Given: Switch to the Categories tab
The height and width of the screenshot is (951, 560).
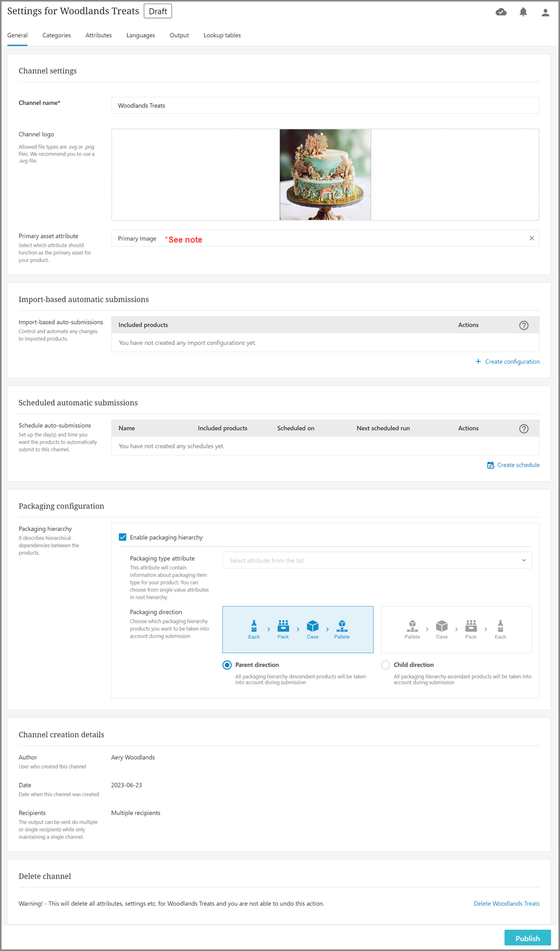Looking at the screenshot, I should coord(57,35).
